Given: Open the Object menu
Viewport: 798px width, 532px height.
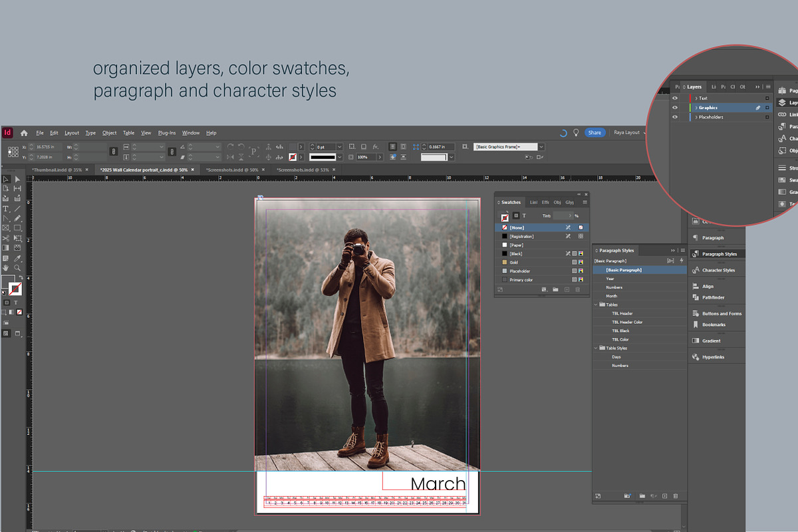Looking at the screenshot, I should point(109,133).
